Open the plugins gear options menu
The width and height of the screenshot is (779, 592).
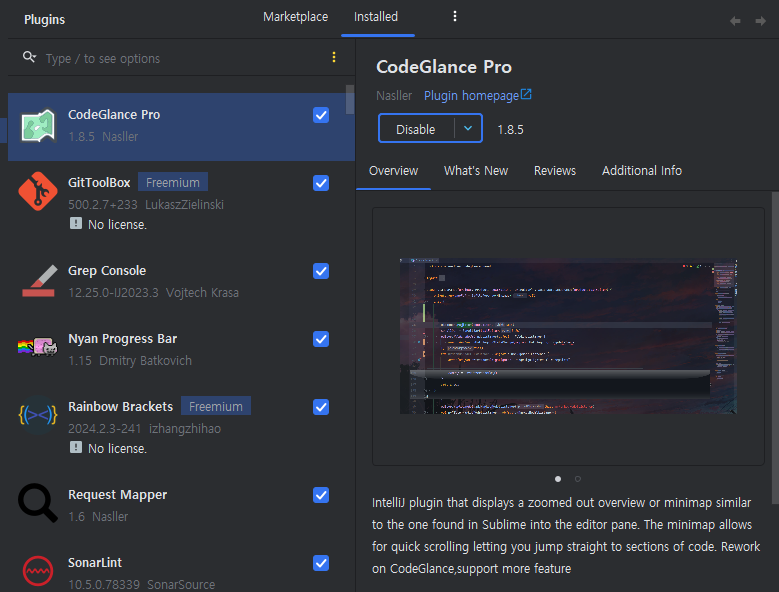pyautogui.click(x=455, y=16)
